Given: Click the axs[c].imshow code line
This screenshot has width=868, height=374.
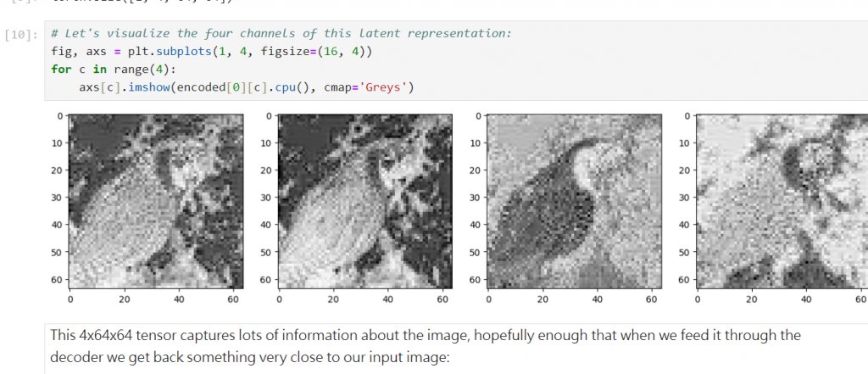Looking at the screenshot, I should tap(247, 87).
